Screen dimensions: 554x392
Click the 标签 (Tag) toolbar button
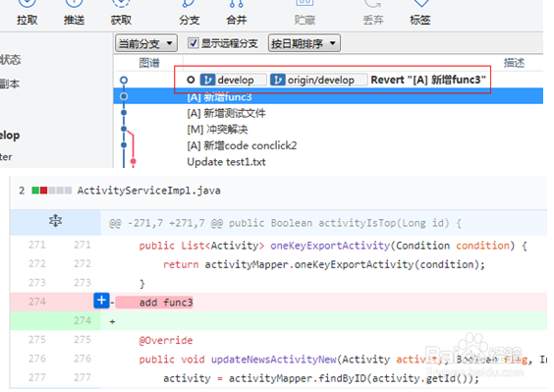(420, 13)
